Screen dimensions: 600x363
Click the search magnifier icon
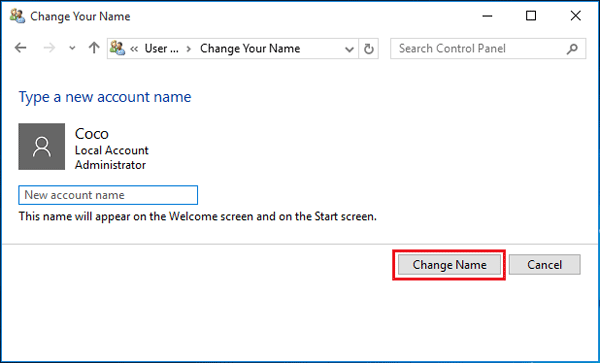point(572,49)
